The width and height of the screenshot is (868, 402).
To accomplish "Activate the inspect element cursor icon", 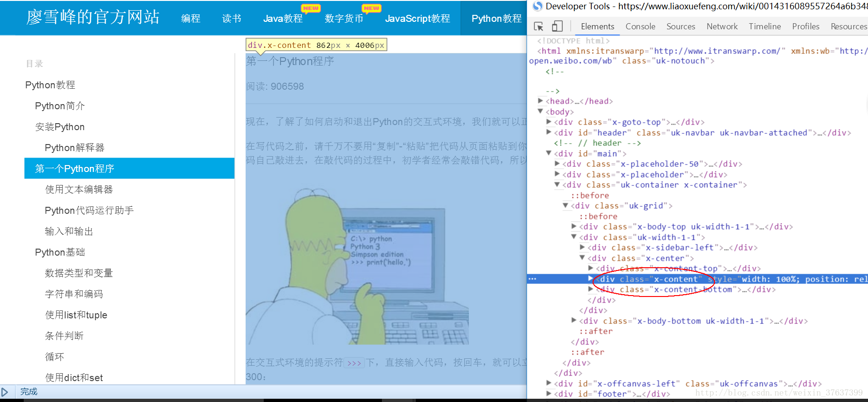I will click(539, 26).
